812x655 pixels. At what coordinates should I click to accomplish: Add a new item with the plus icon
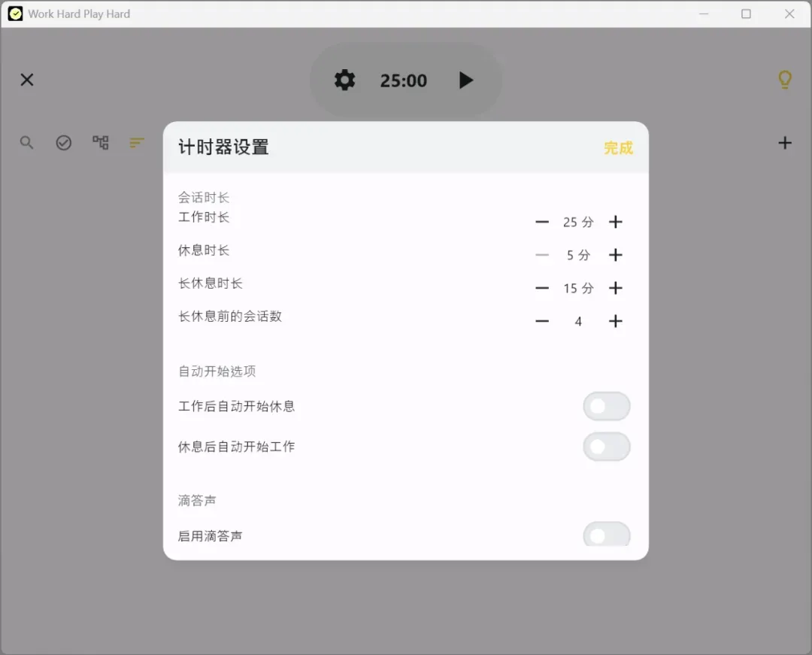pos(784,143)
